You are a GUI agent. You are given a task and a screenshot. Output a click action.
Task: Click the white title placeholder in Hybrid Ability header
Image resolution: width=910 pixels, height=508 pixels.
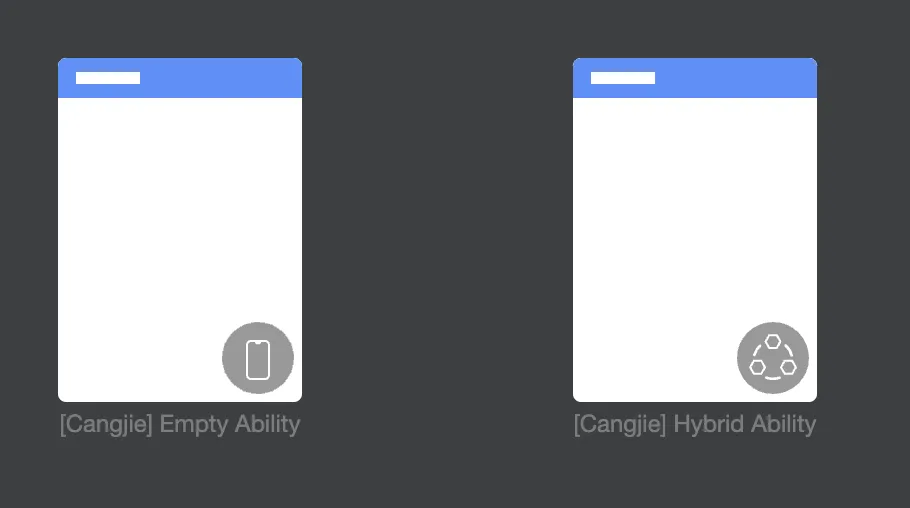click(x=623, y=78)
